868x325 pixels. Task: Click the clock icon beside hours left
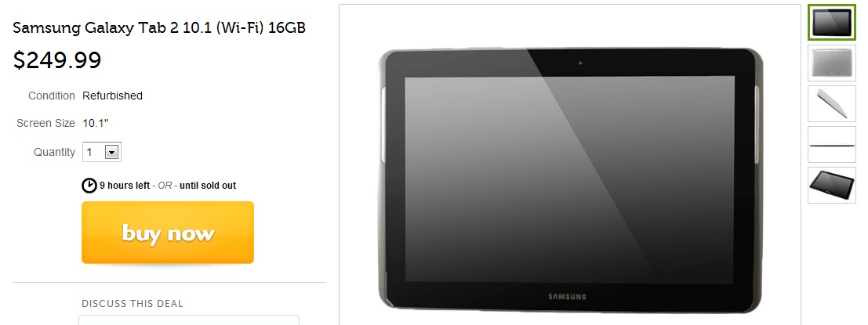coord(89,185)
